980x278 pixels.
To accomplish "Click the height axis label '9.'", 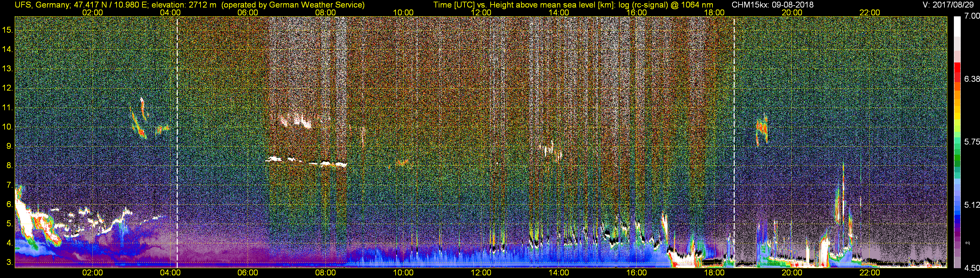I will point(9,146).
